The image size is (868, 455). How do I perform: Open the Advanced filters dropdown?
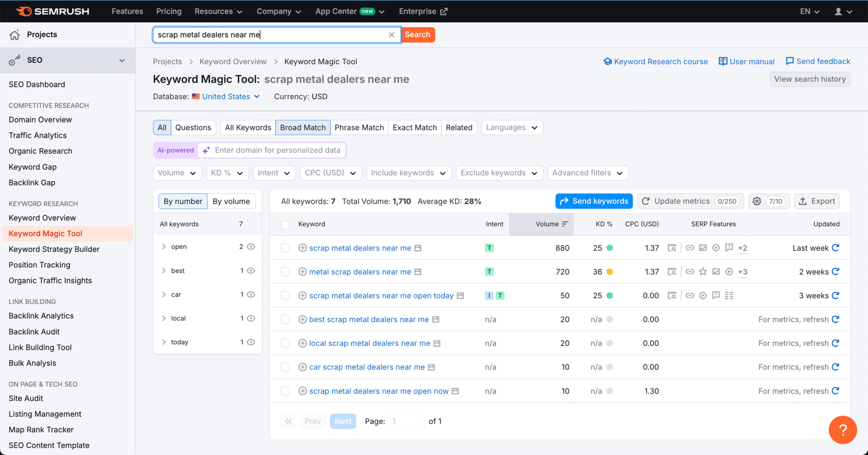point(588,173)
